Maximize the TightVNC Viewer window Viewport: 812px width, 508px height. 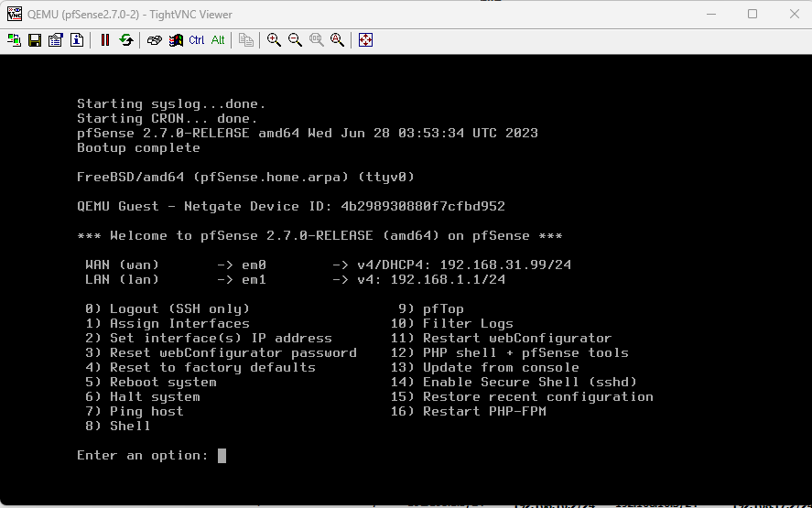click(752, 14)
